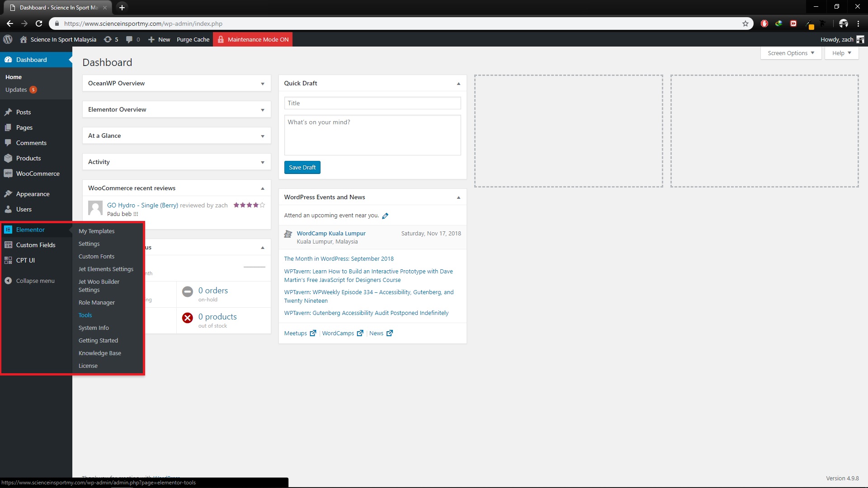
Task: Click the Posts pin icon in sidebar
Action: 8,112
